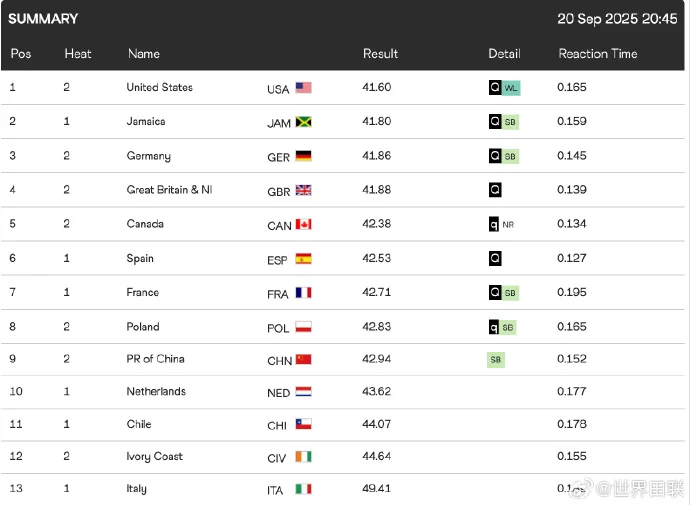Image resolution: width=690 pixels, height=505 pixels.
Task: Click the Great Britain flag icon
Action: click(x=304, y=190)
